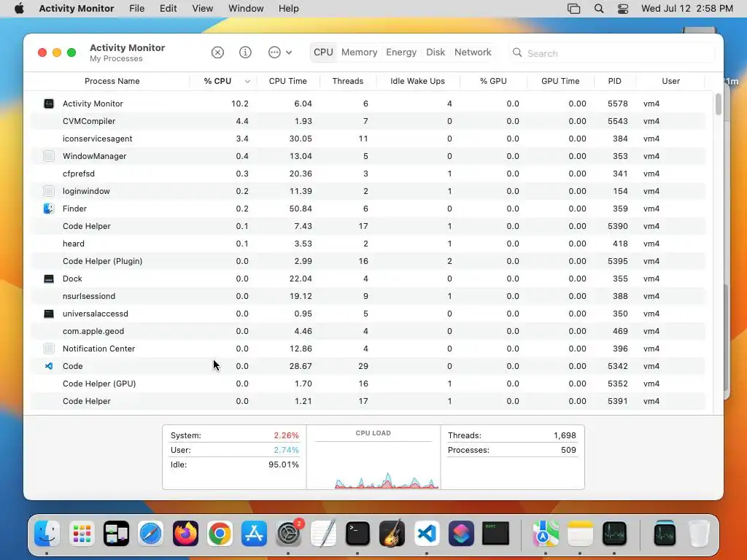This screenshot has height=560, width=747.
Task: Click the Code process VS Code icon
Action: point(49,366)
